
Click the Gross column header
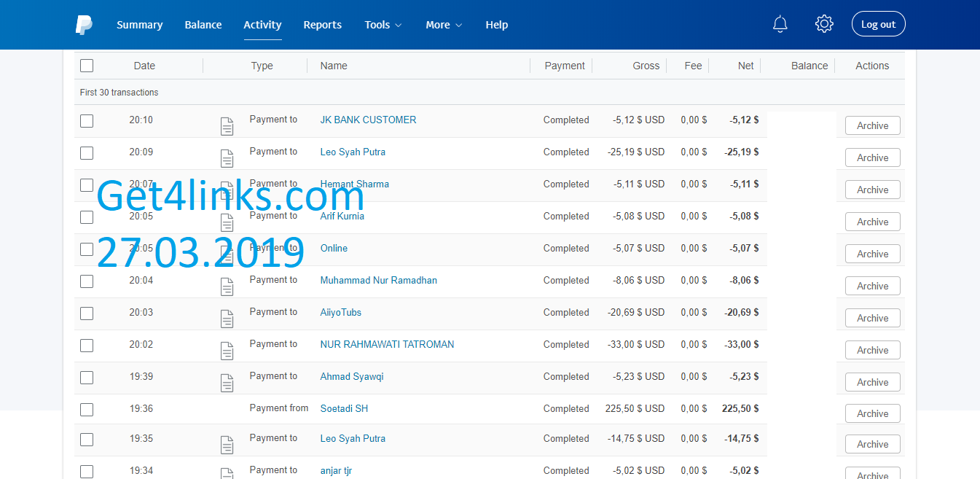click(646, 66)
